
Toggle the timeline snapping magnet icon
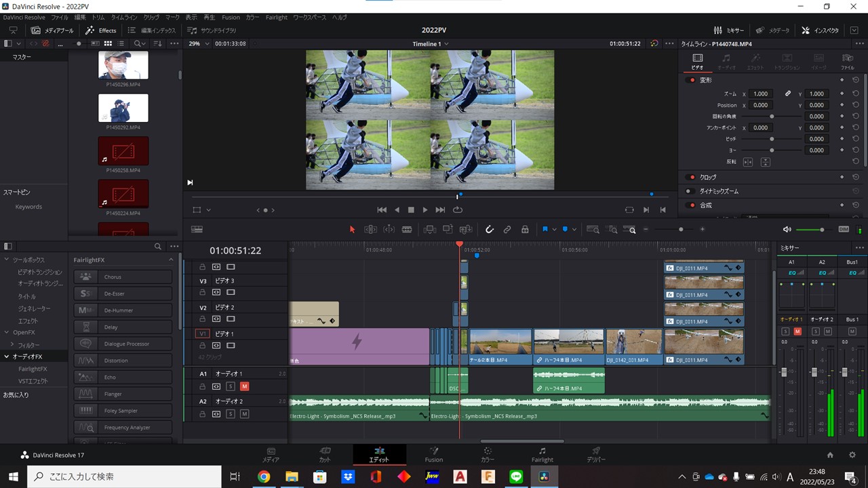pos(489,230)
